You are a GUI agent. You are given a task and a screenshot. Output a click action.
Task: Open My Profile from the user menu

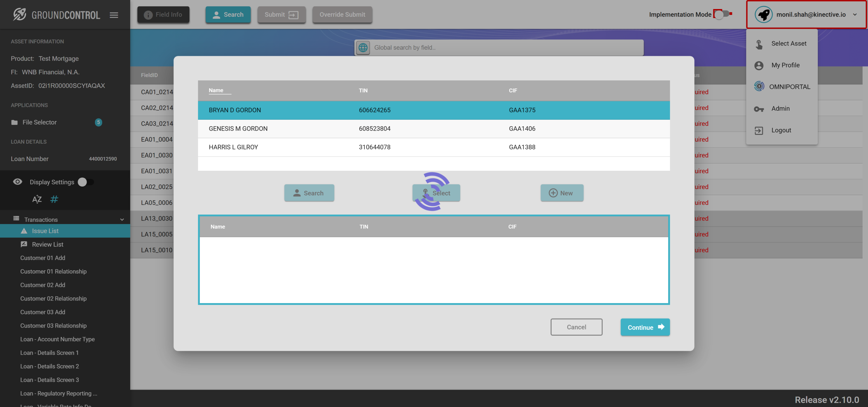(785, 65)
